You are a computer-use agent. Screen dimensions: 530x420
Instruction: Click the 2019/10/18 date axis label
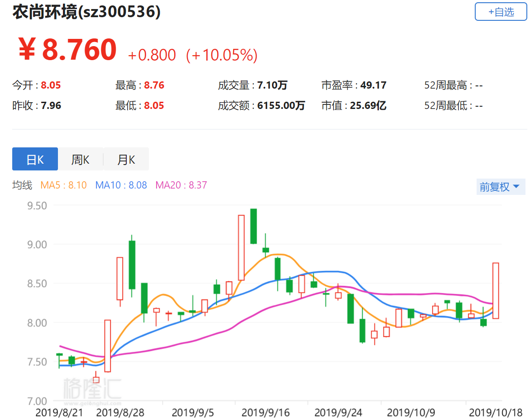pyautogui.click(x=496, y=413)
